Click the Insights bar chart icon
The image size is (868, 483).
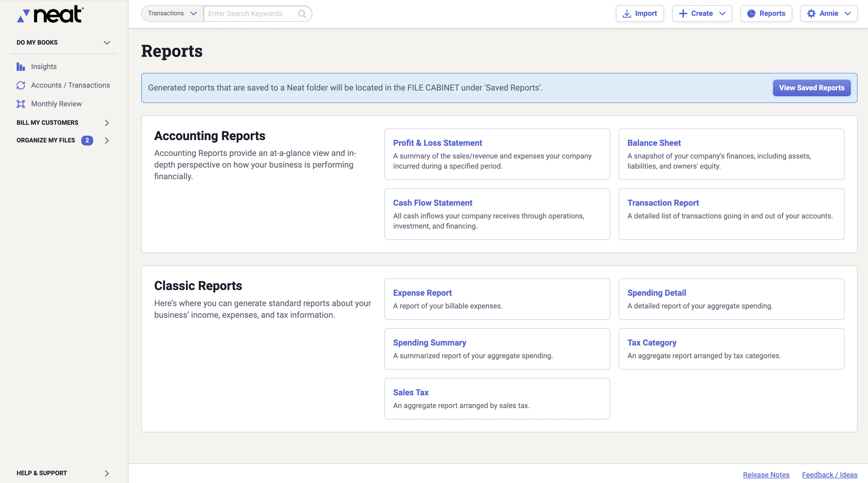[x=21, y=67]
